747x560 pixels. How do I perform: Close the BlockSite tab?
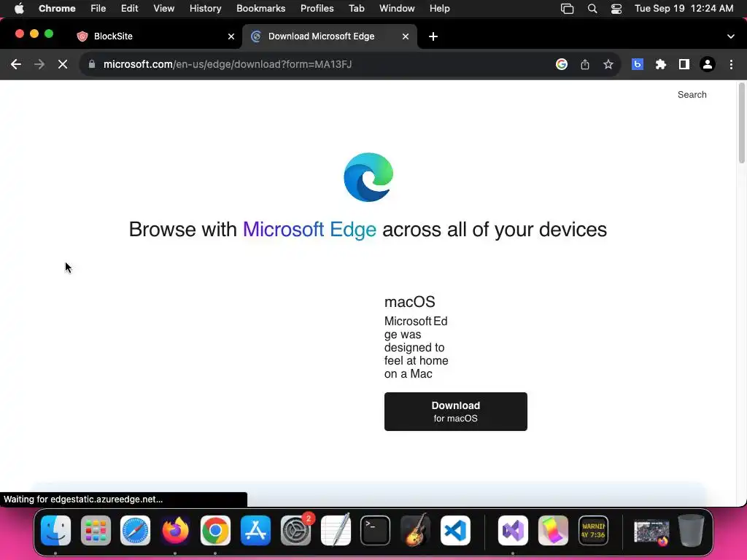pyautogui.click(x=231, y=36)
